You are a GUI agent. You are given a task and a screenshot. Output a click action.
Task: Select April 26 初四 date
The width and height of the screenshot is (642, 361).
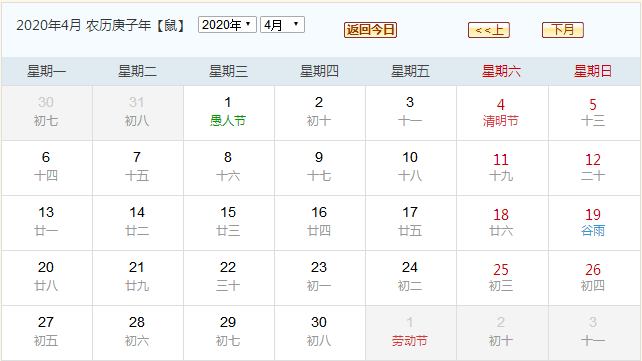pyautogui.click(x=594, y=278)
